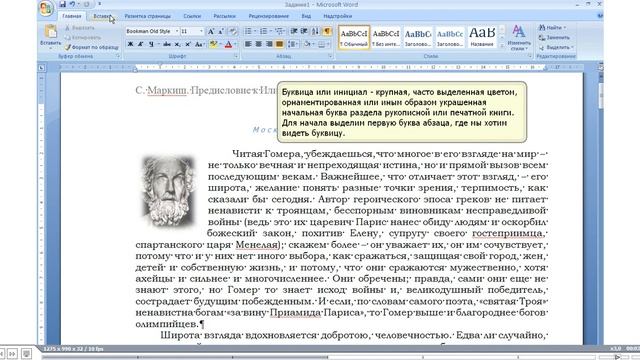Click the shading paint bucket icon
This screenshot has width=640, height=360.
(x=307, y=44)
